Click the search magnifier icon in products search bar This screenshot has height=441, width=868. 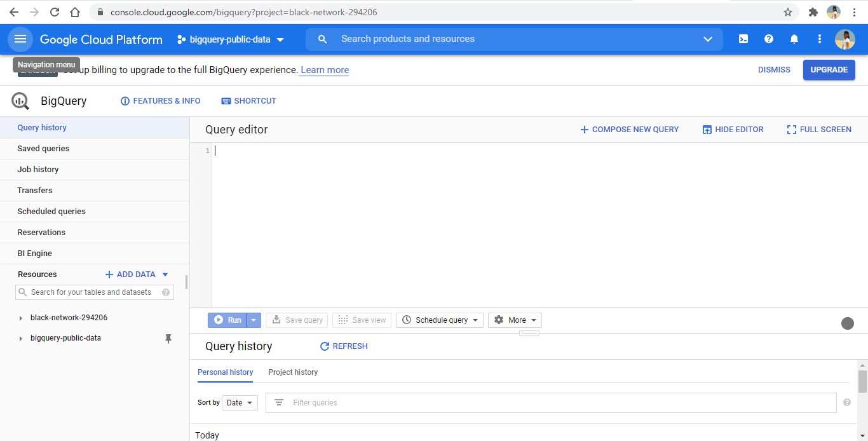click(x=323, y=39)
